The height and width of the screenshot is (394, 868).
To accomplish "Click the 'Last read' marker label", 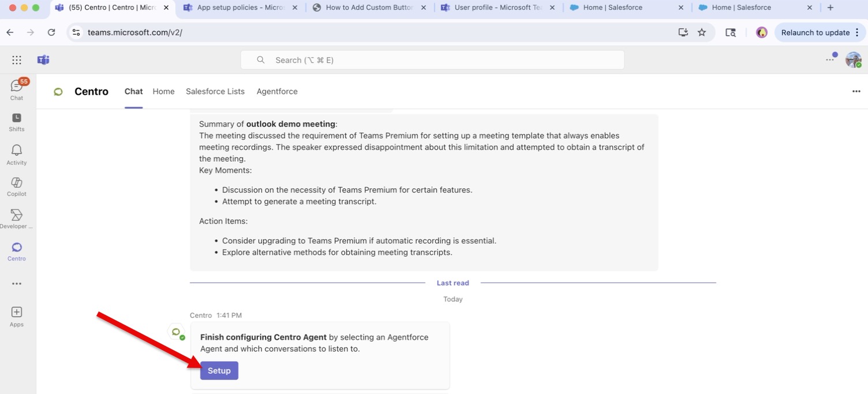I will tap(452, 283).
